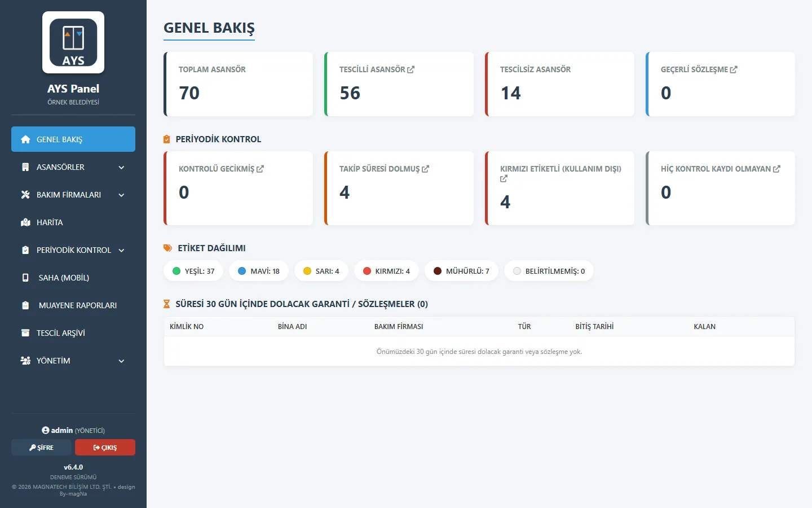812x508 pixels.
Task: Click the link icon beside Hiç Kontrol Kaydı Olmayan
Action: click(x=776, y=169)
